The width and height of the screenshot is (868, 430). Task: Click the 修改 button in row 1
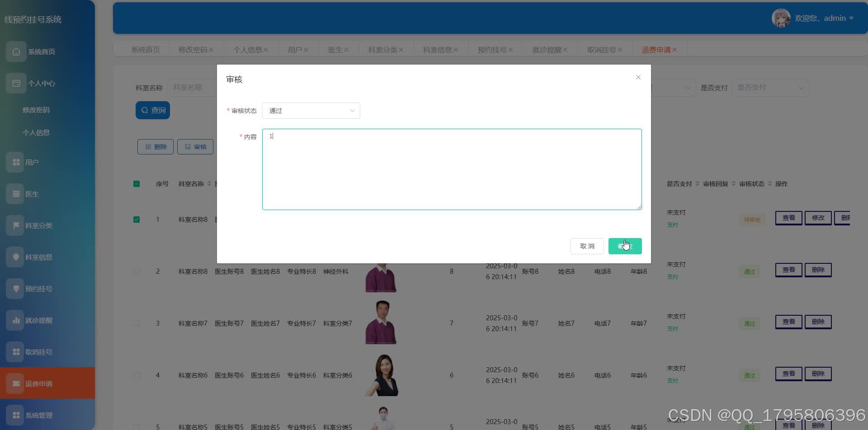(818, 218)
